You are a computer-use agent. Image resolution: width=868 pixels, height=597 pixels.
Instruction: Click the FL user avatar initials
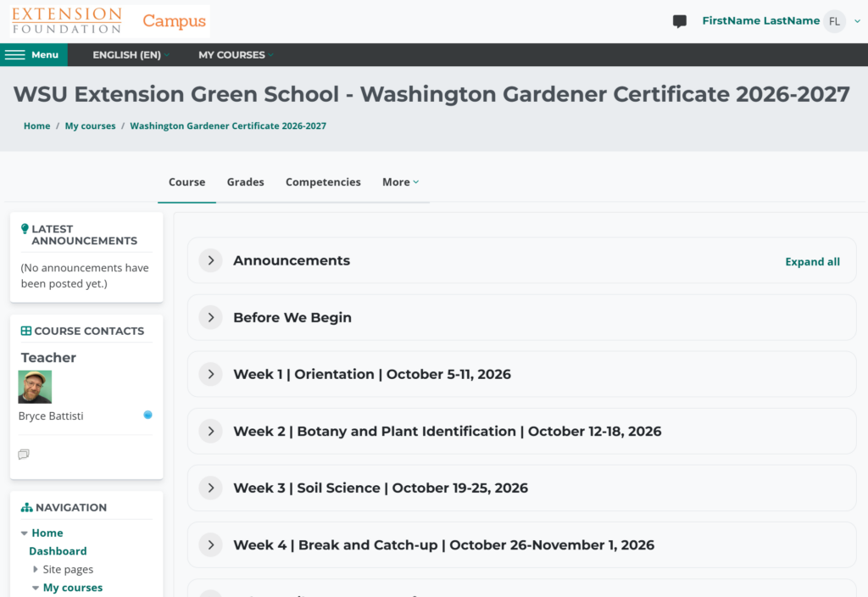[834, 21]
